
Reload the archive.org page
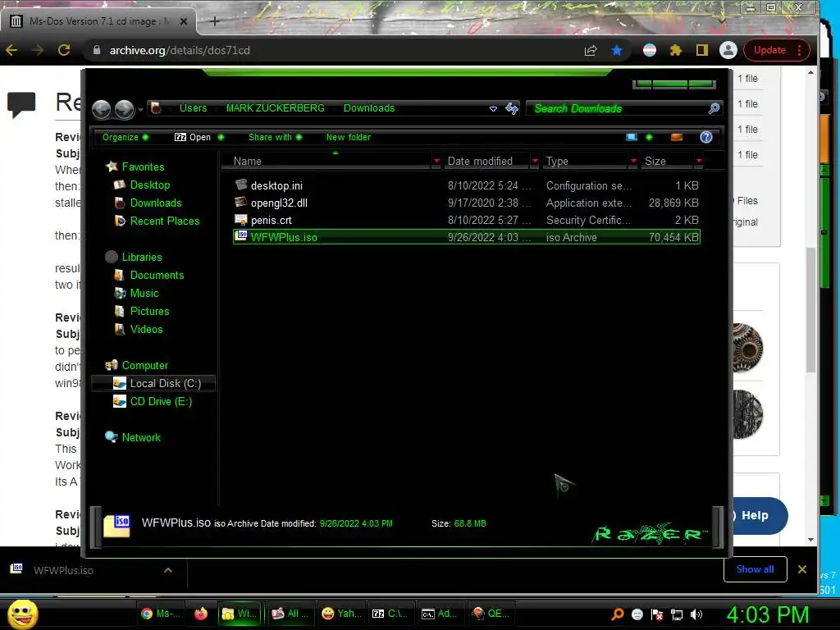(64, 50)
